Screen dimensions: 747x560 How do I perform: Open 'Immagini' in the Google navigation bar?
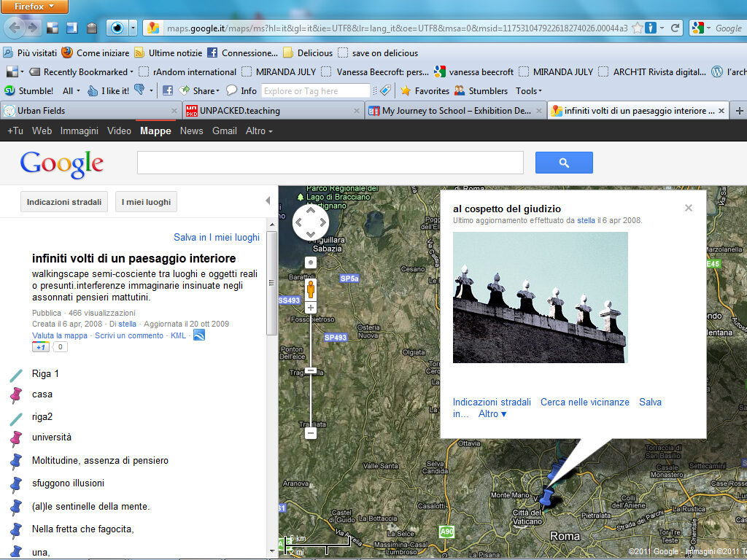click(x=79, y=131)
